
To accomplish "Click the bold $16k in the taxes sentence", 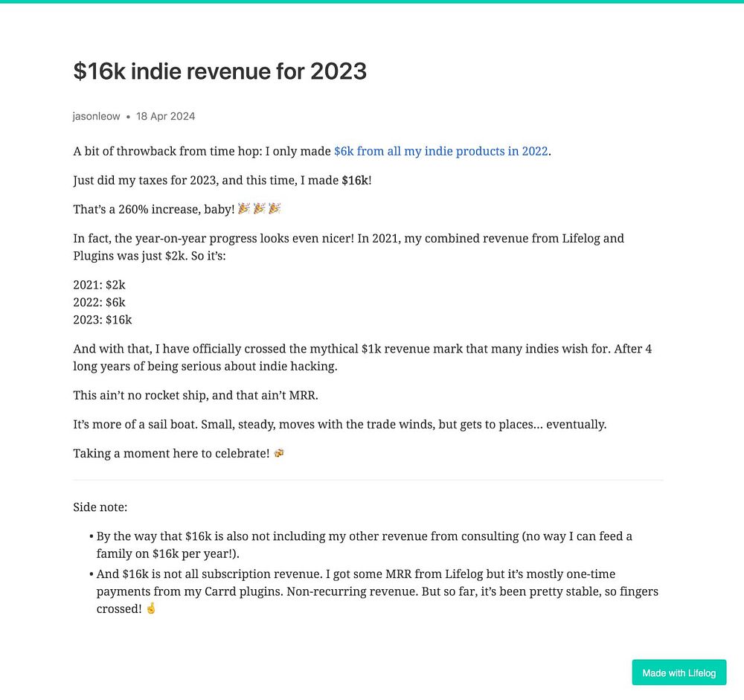I will (354, 180).
